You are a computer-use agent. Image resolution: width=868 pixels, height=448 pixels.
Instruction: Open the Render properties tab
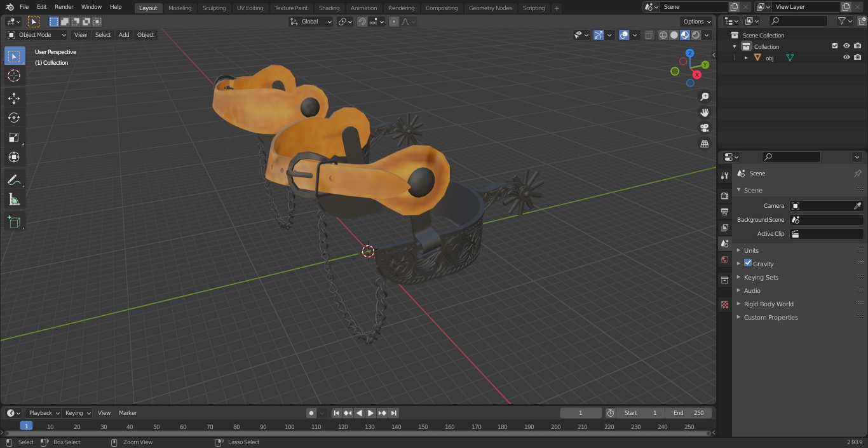coord(724,196)
